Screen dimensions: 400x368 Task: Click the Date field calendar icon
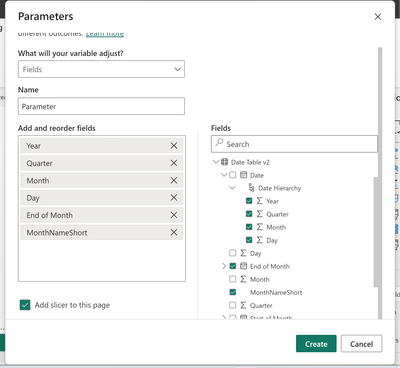[x=244, y=175]
